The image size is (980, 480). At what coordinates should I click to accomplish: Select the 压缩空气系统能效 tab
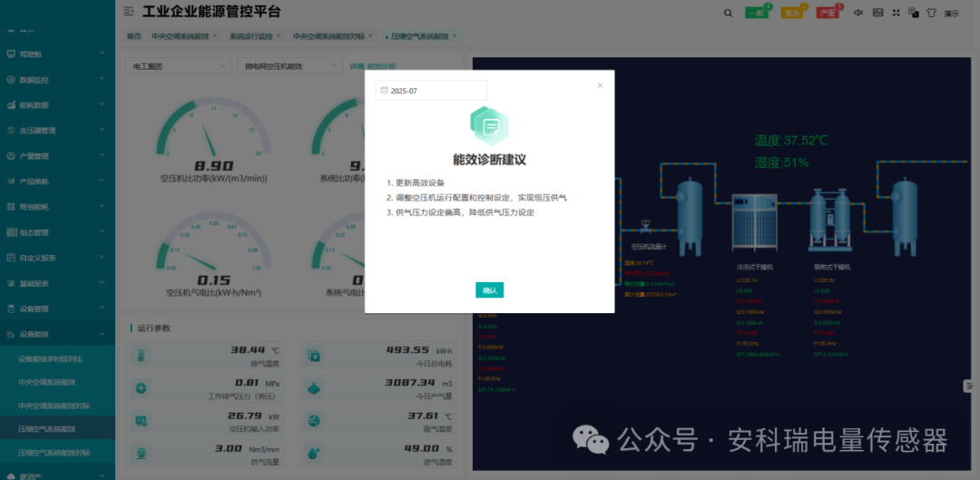click(420, 36)
